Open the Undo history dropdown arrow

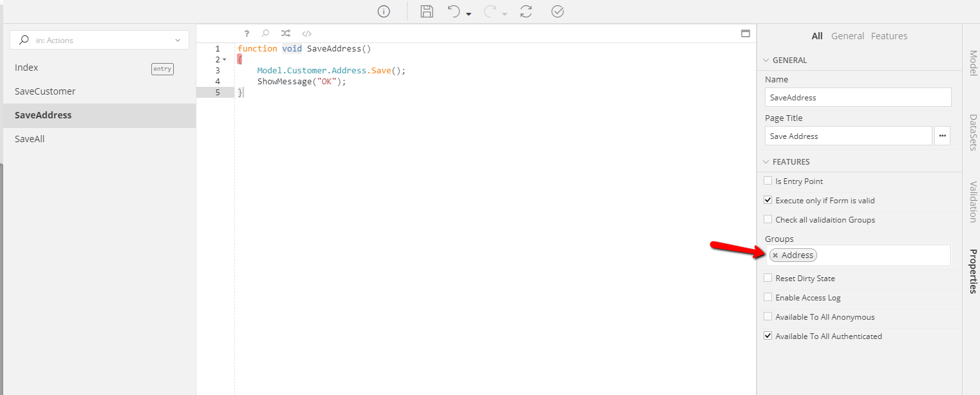[469, 14]
